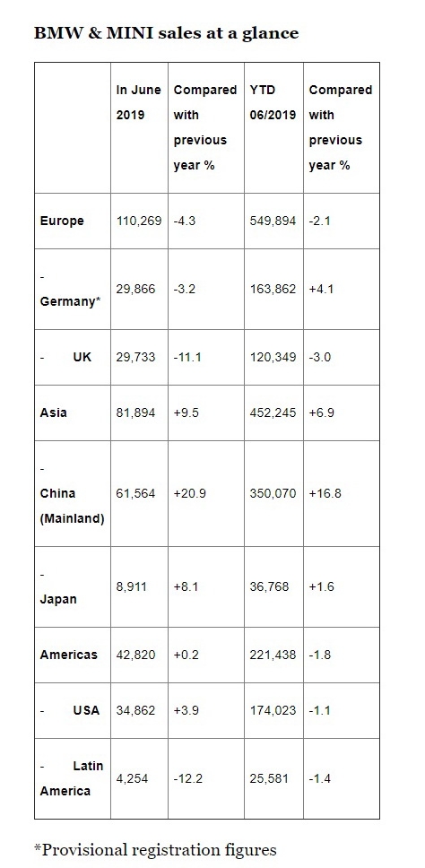This screenshot has height=868, width=425.
Task: Select the UK row label
Action: click(x=82, y=357)
